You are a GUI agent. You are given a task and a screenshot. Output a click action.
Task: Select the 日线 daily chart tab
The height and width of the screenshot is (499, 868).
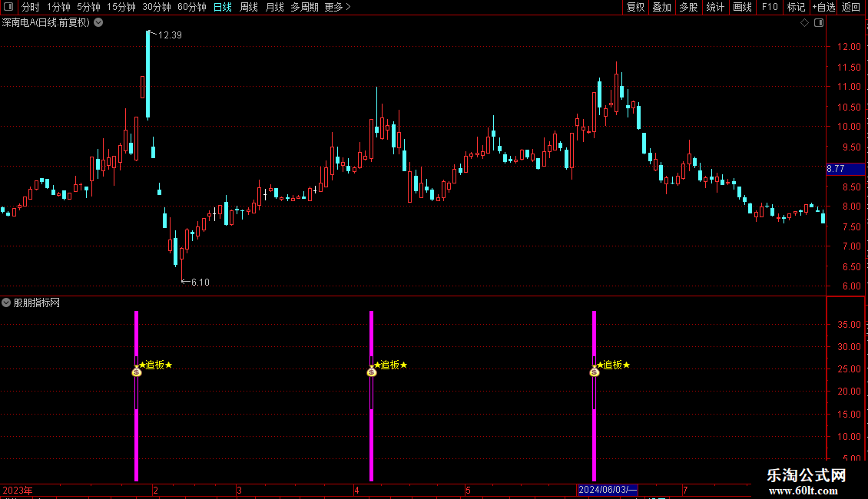(x=223, y=7)
